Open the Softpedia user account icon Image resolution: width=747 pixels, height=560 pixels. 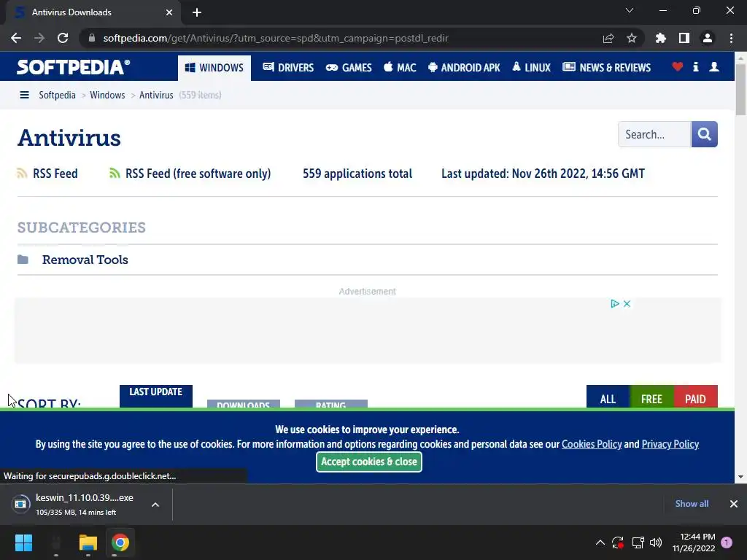coord(714,66)
